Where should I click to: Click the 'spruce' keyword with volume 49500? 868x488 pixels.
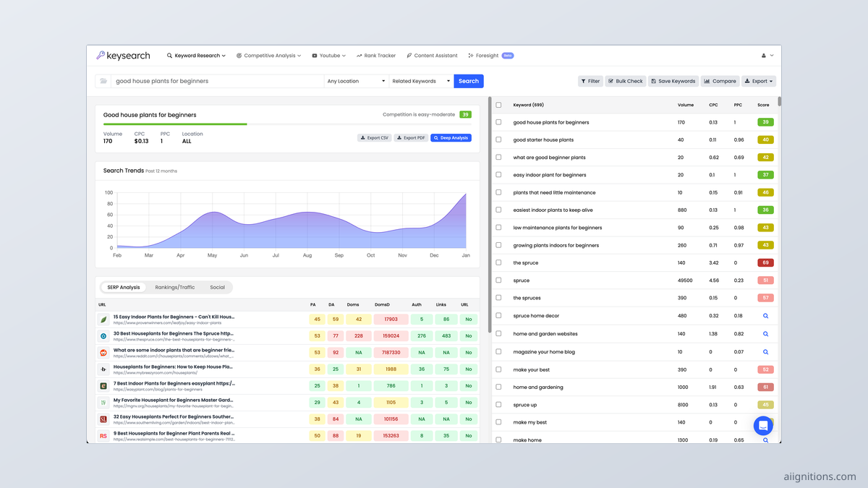click(x=521, y=281)
